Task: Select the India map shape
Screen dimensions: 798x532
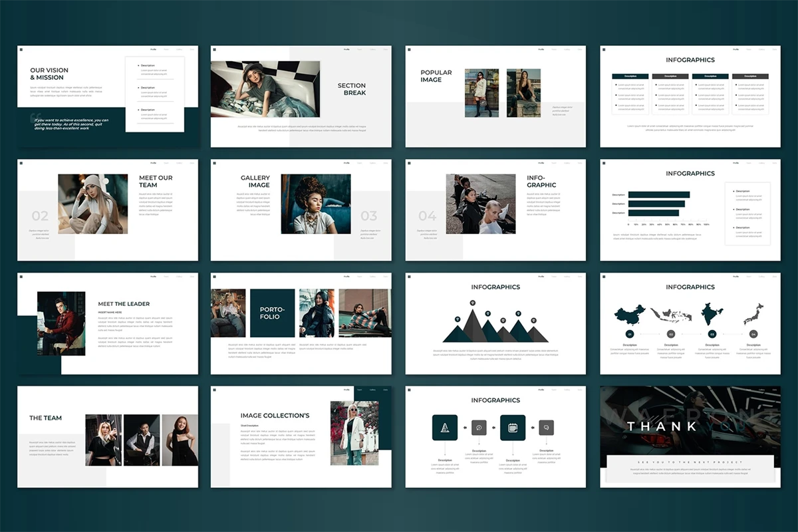Action: point(712,314)
